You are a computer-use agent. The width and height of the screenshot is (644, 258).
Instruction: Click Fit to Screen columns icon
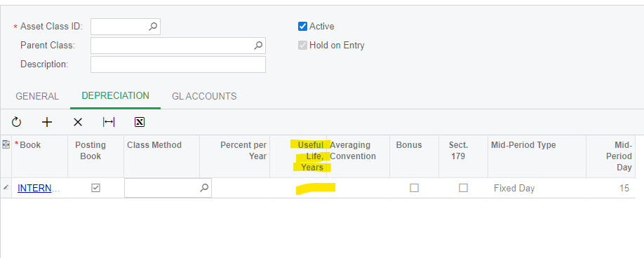109,122
